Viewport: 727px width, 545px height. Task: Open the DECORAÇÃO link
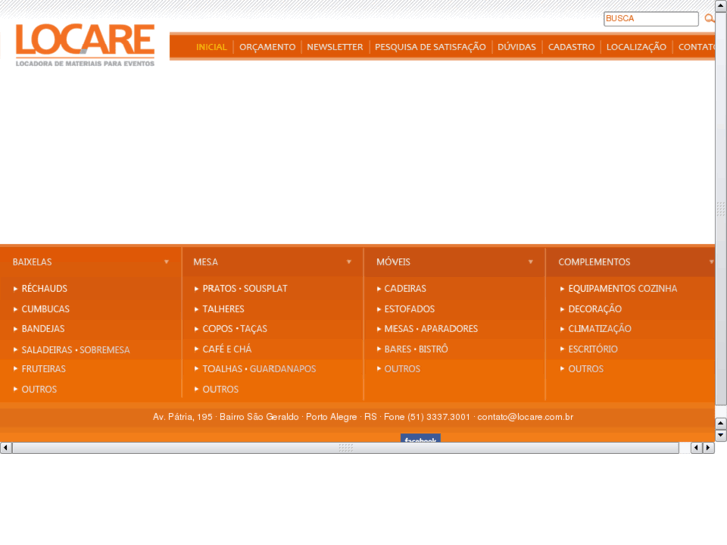pyautogui.click(x=595, y=309)
